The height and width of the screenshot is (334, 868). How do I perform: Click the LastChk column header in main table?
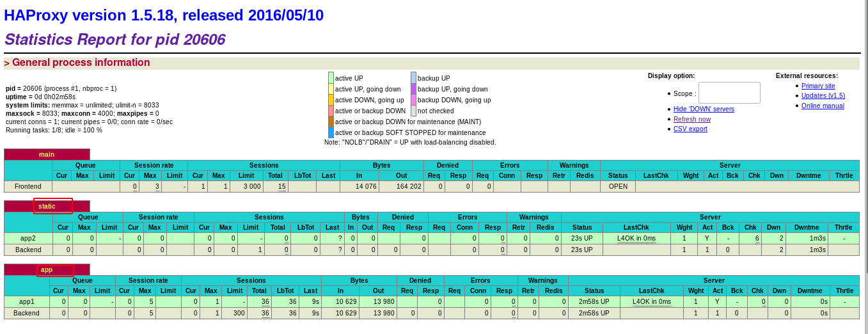pyautogui.click(x=656, y=175)
